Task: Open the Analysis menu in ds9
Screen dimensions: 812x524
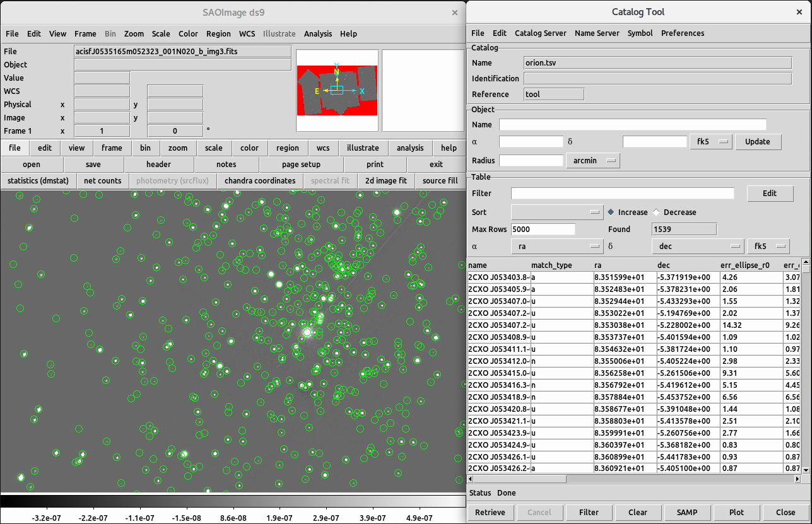Action: 318,34
